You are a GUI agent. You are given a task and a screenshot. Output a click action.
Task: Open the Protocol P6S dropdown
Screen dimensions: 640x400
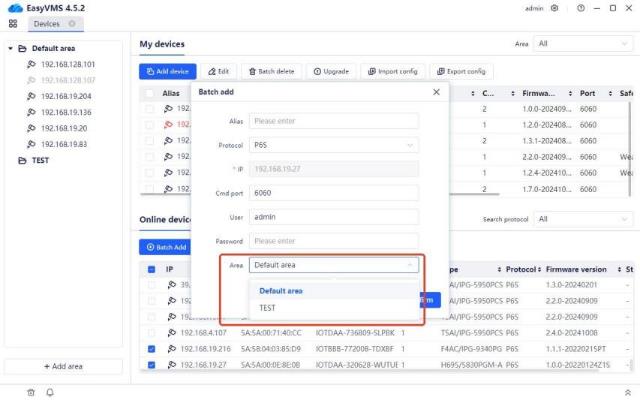(x=333, y=145)
